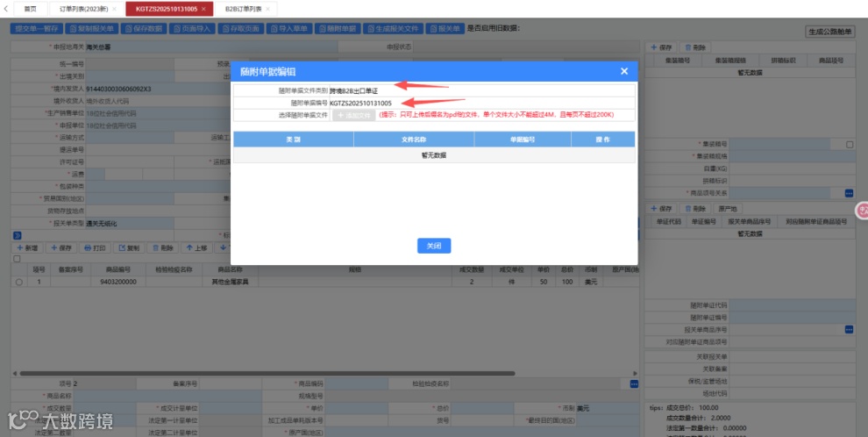868x437 pixels.
Task: Click the 报关单类型 field 通关无纸化
Action: point(130,224)
